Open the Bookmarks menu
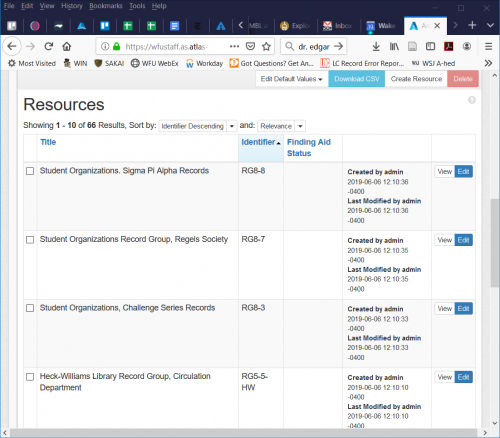500x438 pixels. (106, 6)
